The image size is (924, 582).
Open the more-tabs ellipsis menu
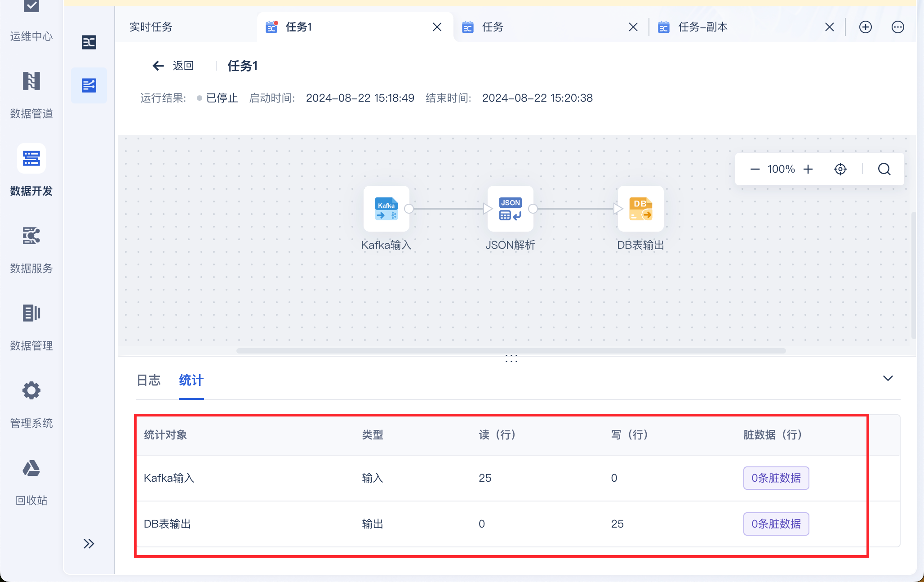[897, 27]
